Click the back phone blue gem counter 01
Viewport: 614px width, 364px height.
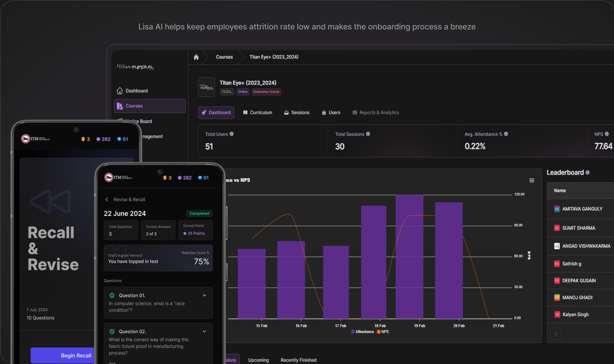coord(123,139)
